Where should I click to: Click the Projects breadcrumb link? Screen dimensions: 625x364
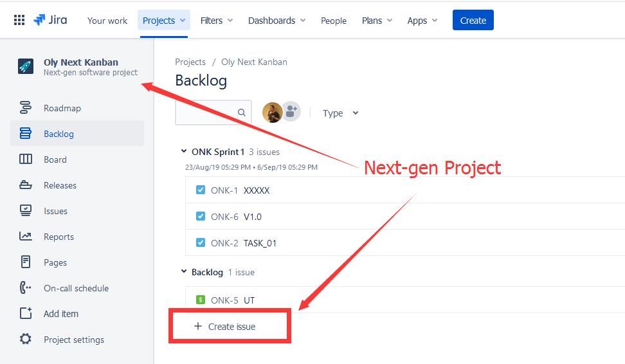tap(190, 62)
